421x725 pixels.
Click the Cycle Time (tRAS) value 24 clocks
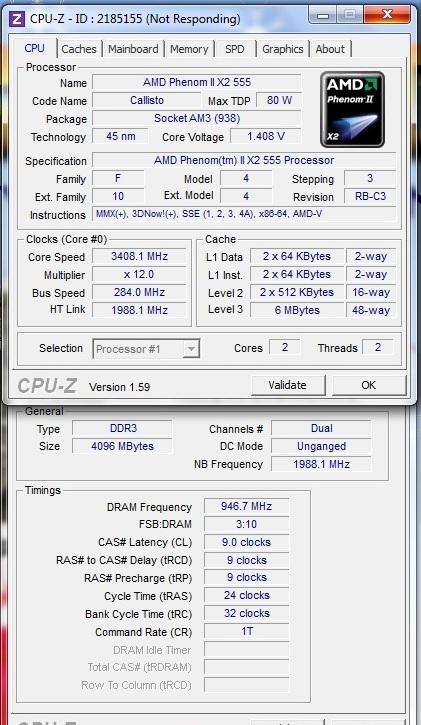click(246, 596)
